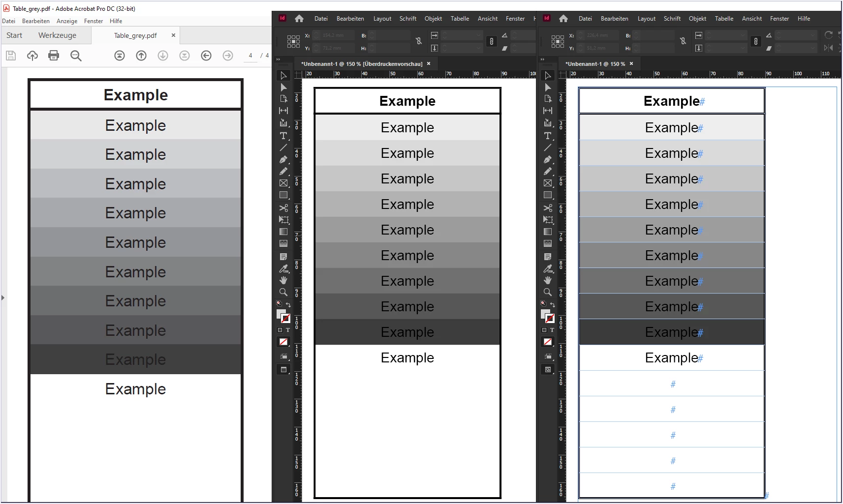This screenshot has height=504, width=843.
Task: Close the right Unbenannt-1 @ 150 % tab
Action: [x=631, y=63]
